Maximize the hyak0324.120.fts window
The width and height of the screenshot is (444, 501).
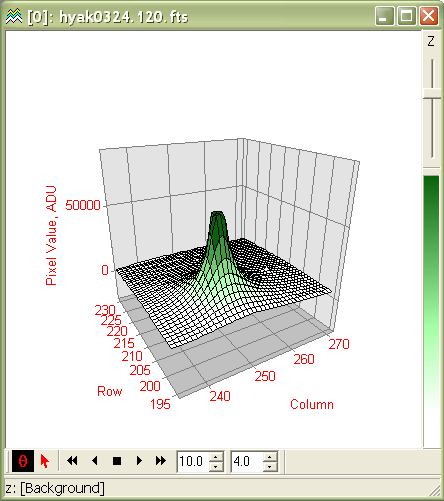pos(406,16)
